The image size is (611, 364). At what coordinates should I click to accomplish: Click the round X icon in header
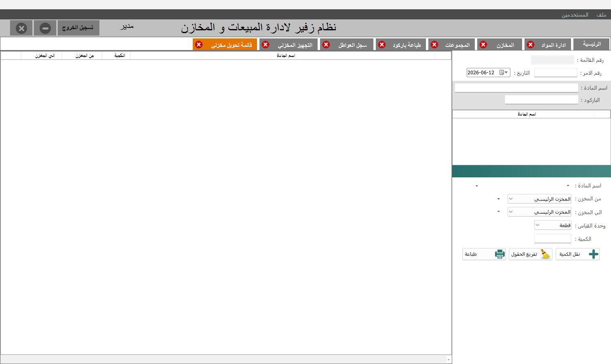click(x=21, y=28)
